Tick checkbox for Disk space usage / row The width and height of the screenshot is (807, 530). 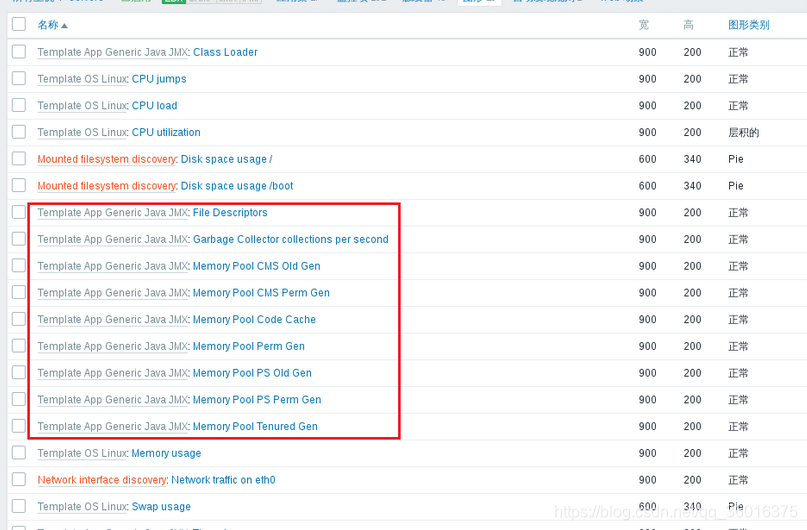(x=19, y=158)
